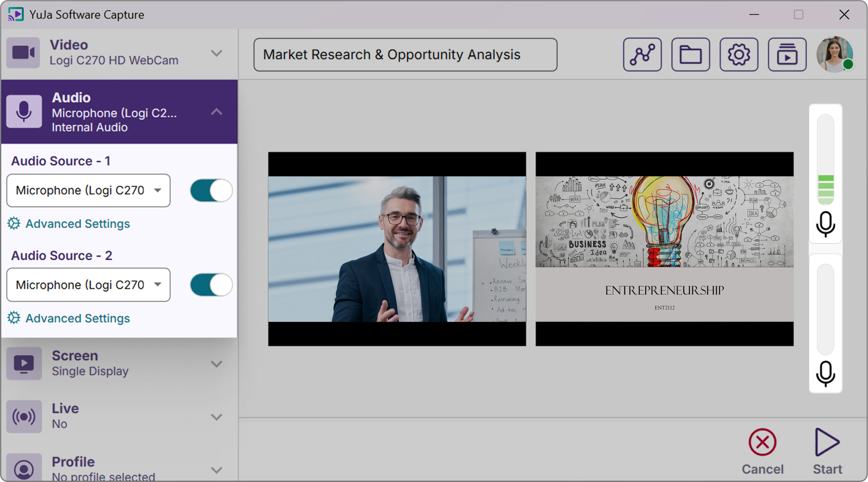868x482 pixels.
Task: Click the Screen display icon in sidebar
Action: coord(24,363)
